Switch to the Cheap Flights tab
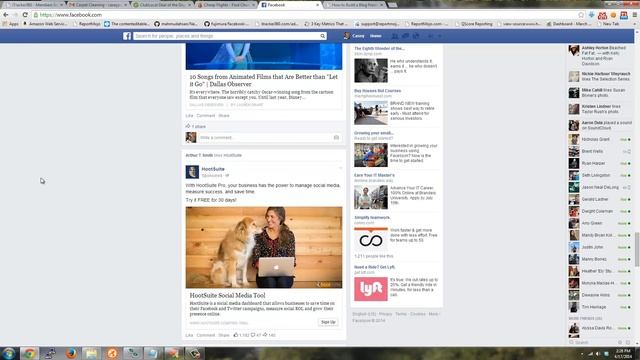The width and height of the screenshot is (640, 360). coord(226,5)
